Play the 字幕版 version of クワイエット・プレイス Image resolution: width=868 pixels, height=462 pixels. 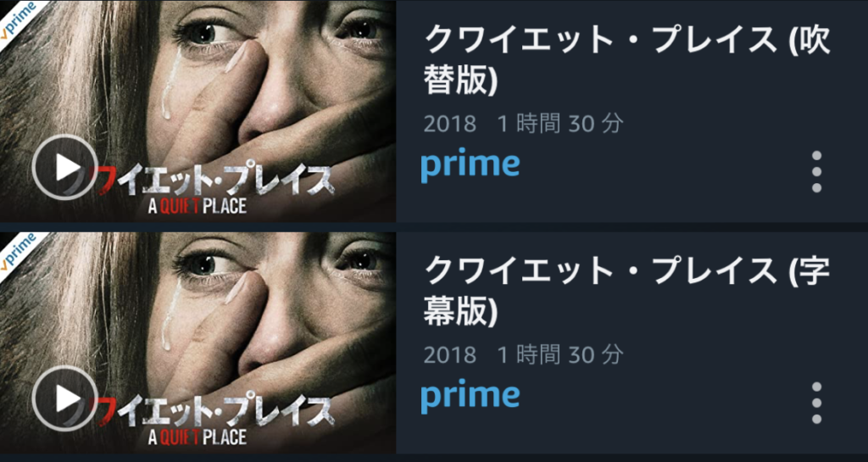(65, 398)
